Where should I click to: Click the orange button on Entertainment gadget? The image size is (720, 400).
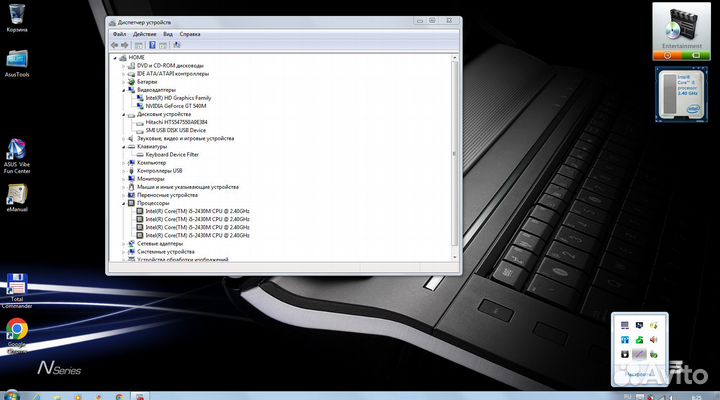[x=667, y=56]
